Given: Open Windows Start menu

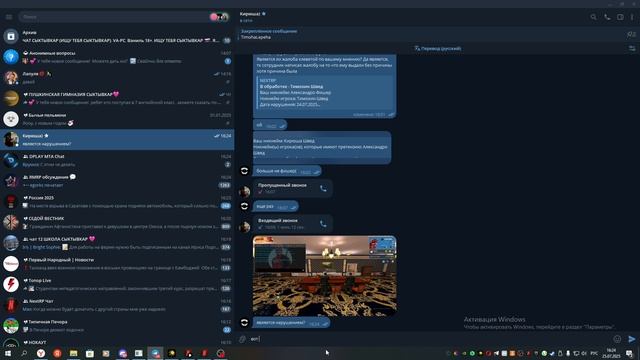Looking at the screenshot, I should click(8, 353).
